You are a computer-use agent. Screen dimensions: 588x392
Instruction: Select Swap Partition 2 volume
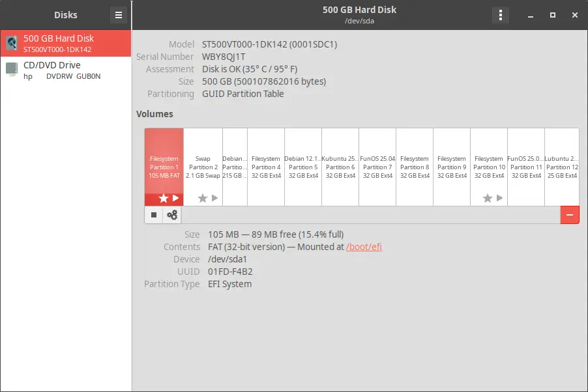(203, 167)
